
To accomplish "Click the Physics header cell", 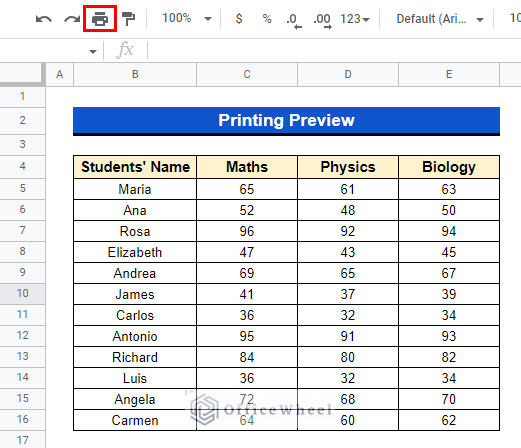I will [348, 167].
